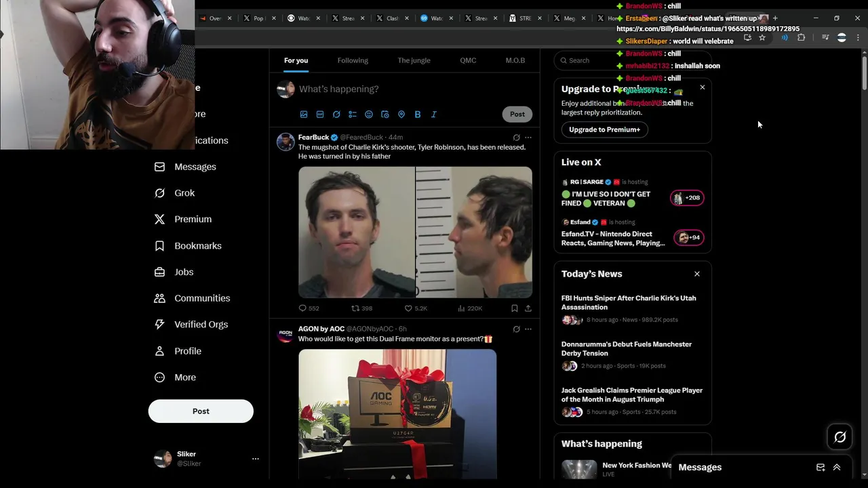Screen dimensions: 868x488
Task: Open Messages in left sidebar
Action: tap(185, 167)
